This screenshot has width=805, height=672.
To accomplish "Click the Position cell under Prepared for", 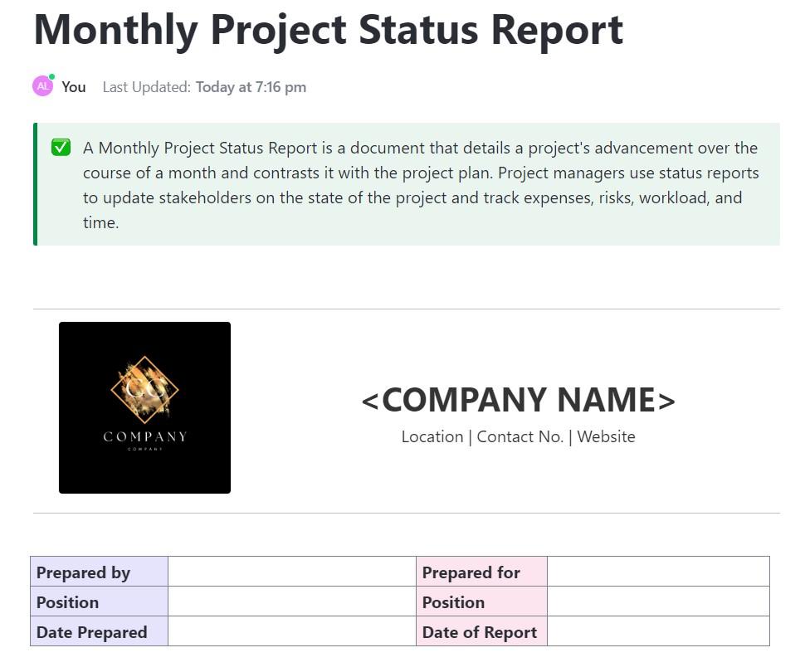I will coord(481,602).
